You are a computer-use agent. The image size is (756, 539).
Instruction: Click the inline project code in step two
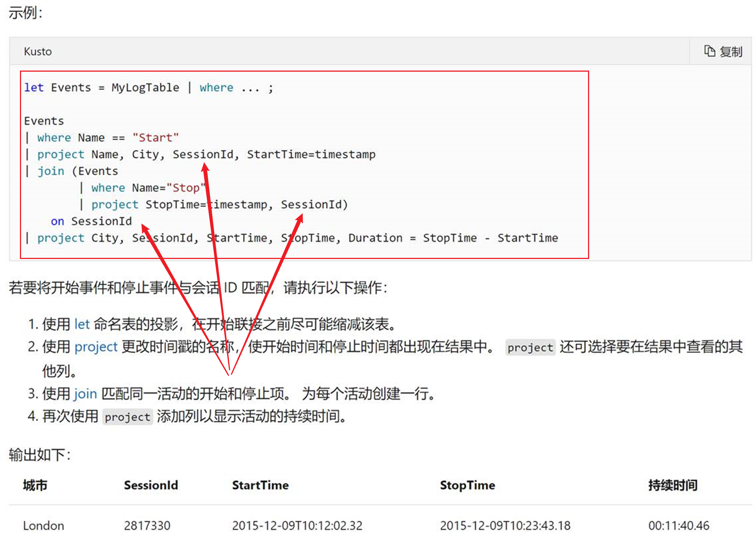pos(530,348)
